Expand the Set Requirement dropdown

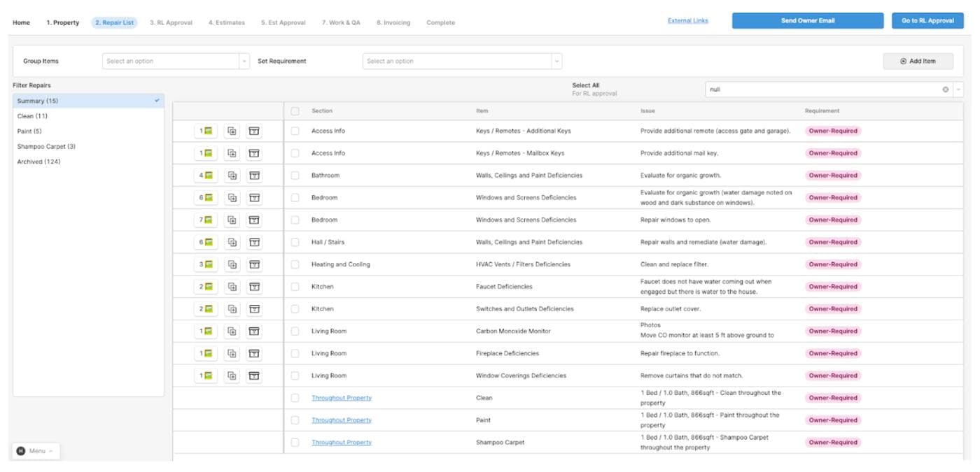(x=462, y=62)
